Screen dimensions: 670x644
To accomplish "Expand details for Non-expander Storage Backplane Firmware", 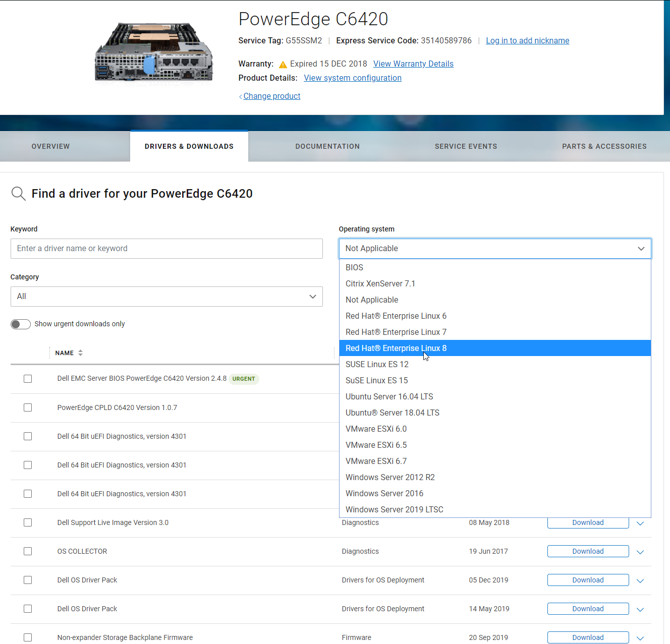I will coord(640,638).
